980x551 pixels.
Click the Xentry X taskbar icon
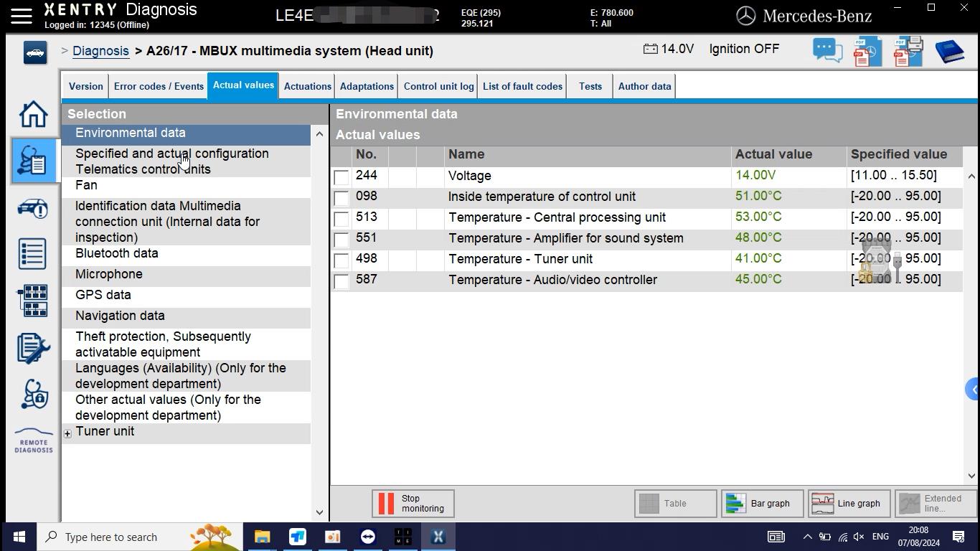pyautogui.click(x=438, y=537)
